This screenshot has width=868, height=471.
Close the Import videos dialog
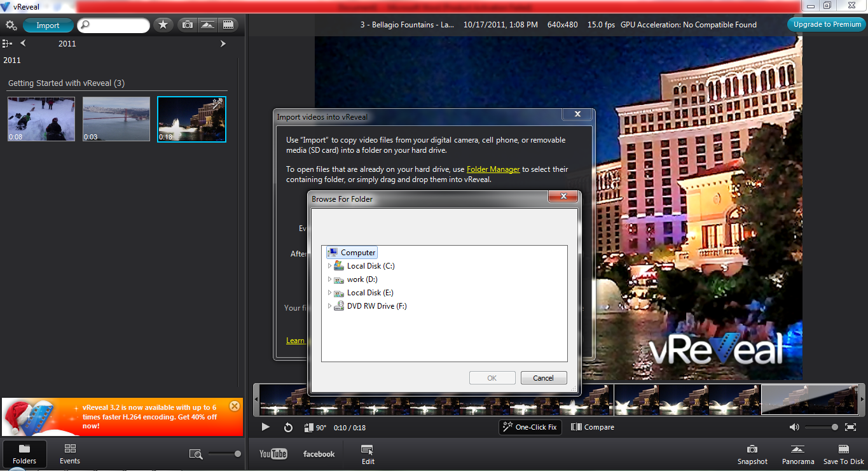coord(577,115)
